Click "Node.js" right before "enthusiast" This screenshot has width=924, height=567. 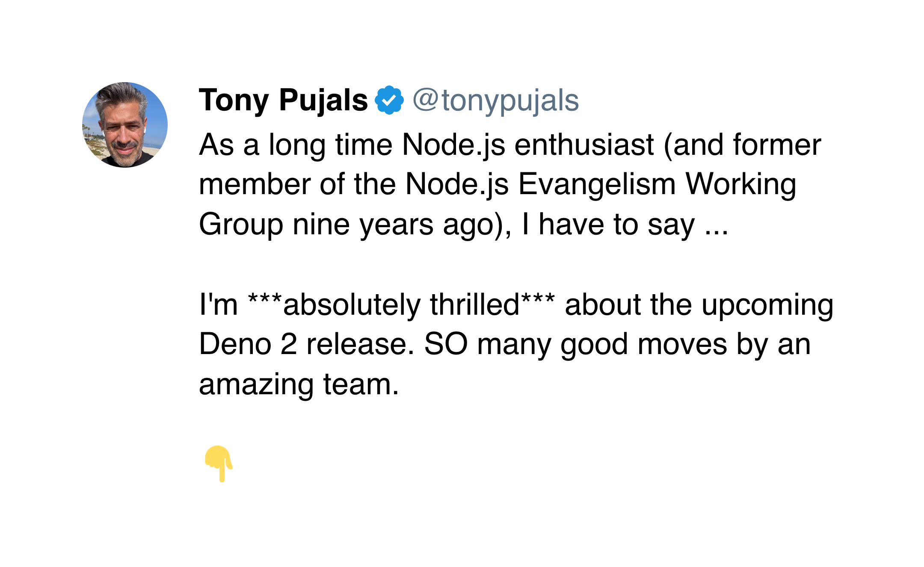pyautogui.click(x=453, y=145)
